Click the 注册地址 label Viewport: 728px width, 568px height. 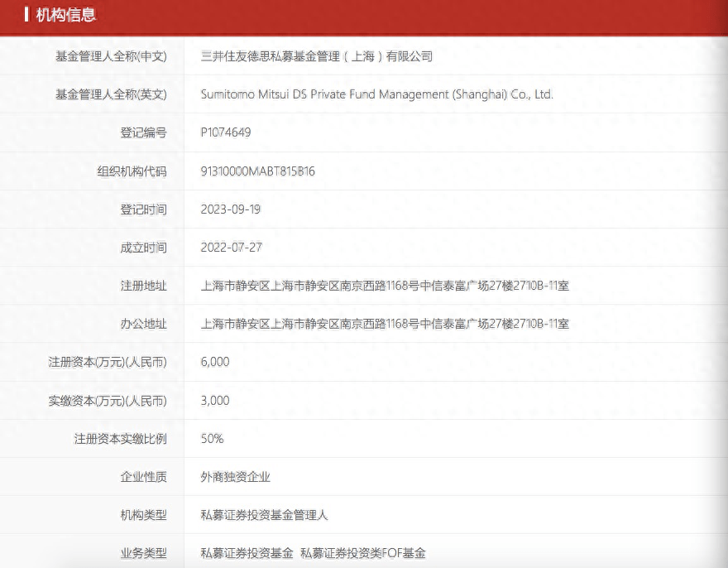pyautogui.click(x=143, y=286)
